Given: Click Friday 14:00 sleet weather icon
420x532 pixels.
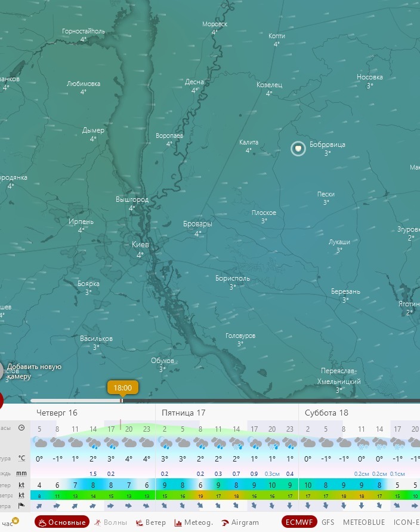Looking at the screenshot, I should click(236, 443).
